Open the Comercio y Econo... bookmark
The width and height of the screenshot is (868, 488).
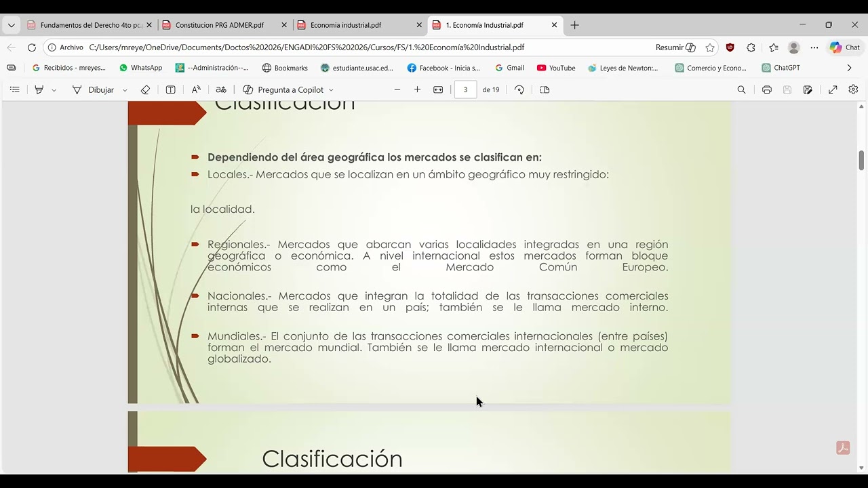(x=711, y=68)
